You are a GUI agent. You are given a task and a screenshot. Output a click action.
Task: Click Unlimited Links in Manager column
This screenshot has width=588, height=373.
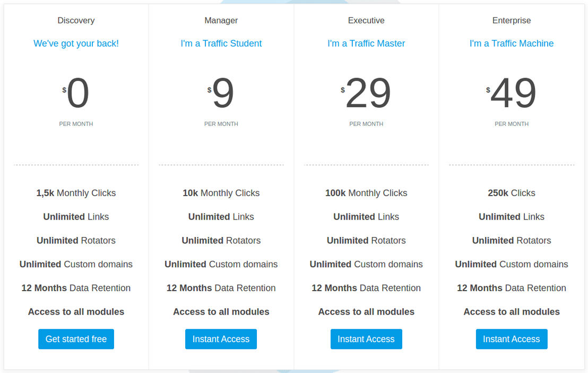221,217
